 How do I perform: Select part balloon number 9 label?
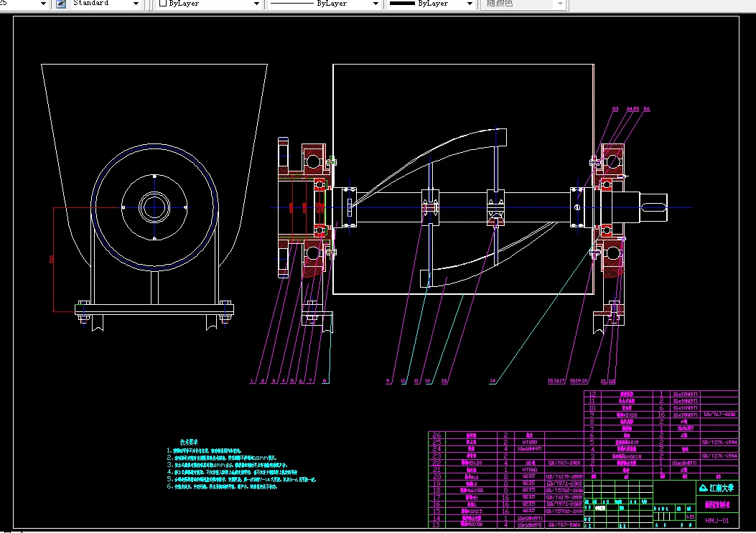pyautogui.click(x=388, y=381)
